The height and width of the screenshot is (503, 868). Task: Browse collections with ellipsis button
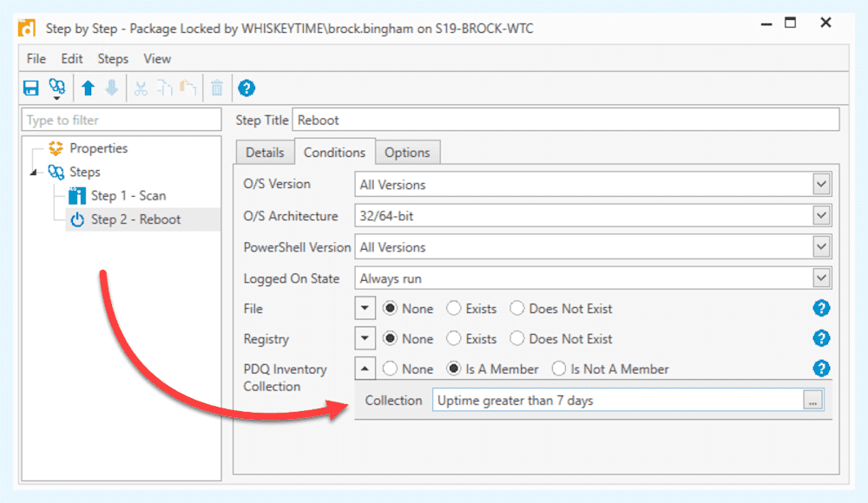812,400
